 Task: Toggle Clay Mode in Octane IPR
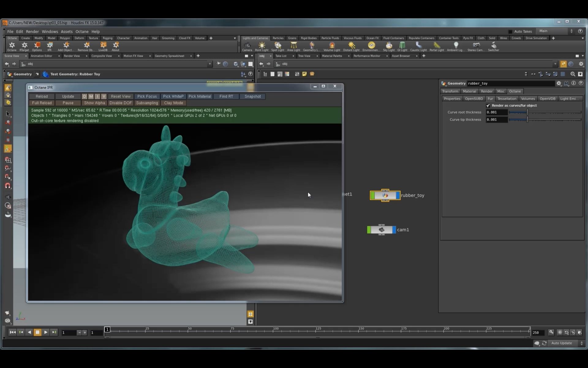[173, 103]
